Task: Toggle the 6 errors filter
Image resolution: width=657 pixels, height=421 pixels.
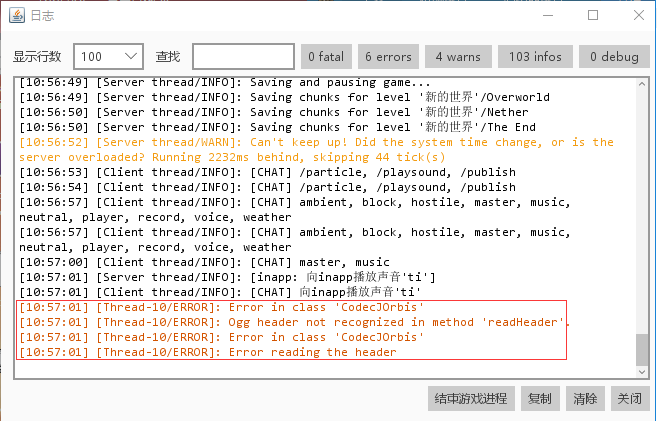Action: 388,57
